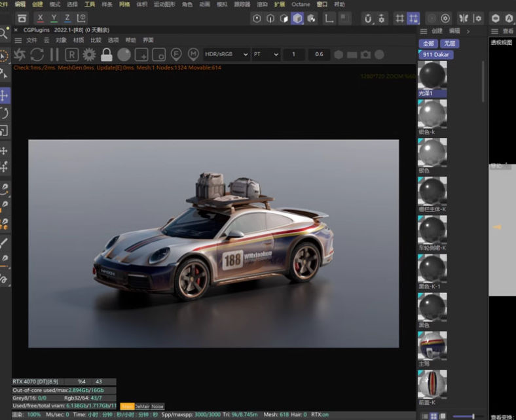
Task: Click the render region R icon
Action: (x=71, y=54)
